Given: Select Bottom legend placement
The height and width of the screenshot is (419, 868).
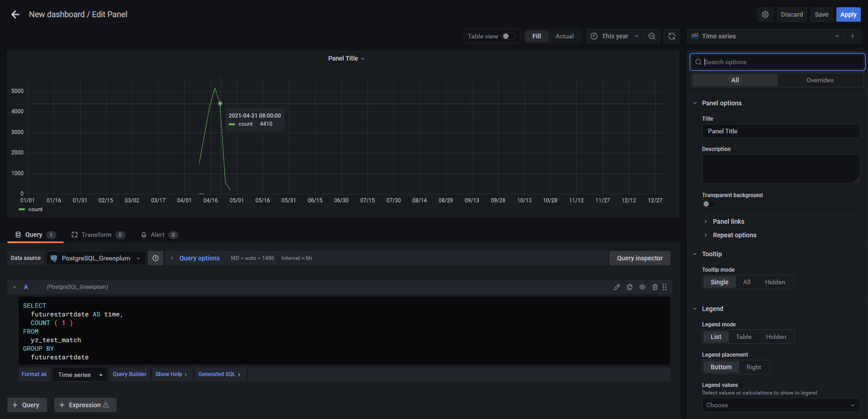Looking at the screenshot, I should [x=721, y=367].
